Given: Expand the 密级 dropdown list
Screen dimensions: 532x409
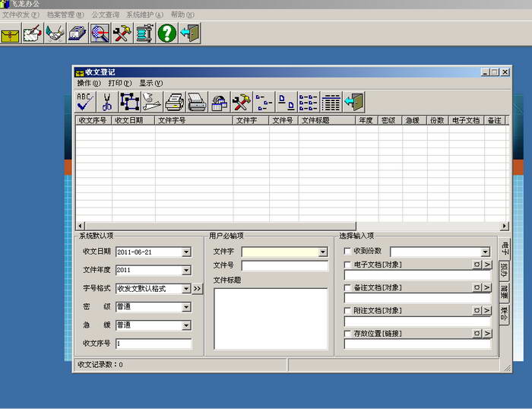Looking at the screenshot, I should [186, 307].
